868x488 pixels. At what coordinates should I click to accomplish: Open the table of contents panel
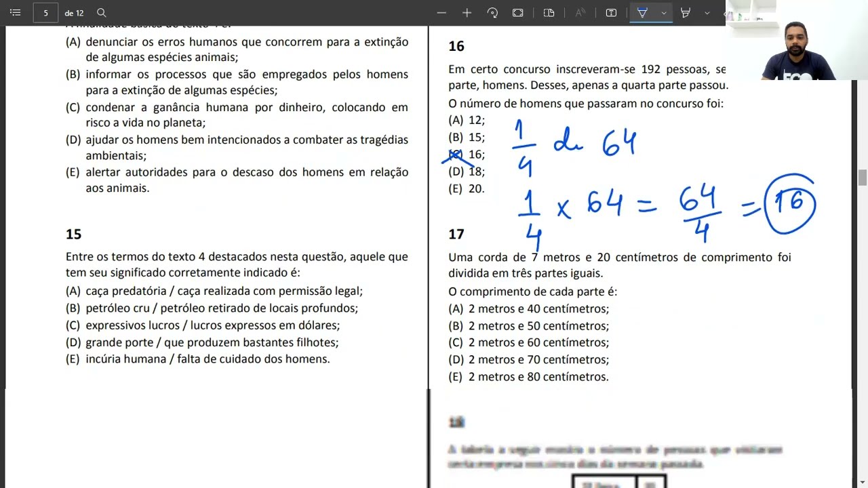click(16, 13)
